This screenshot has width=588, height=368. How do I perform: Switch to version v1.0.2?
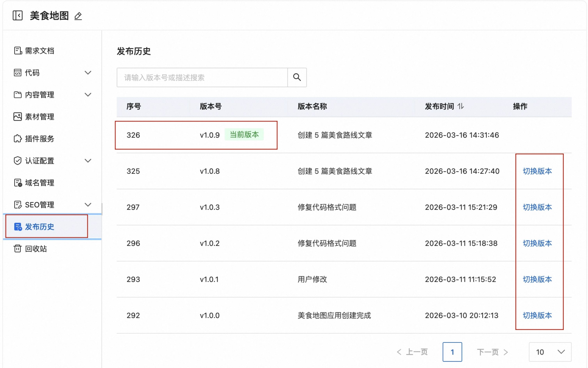pos(537,243)
